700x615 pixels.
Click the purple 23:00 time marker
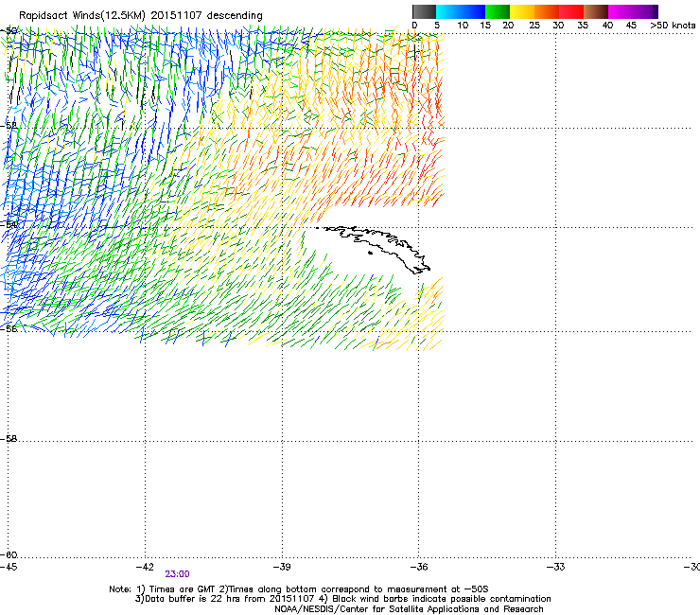tap(177, 574)
